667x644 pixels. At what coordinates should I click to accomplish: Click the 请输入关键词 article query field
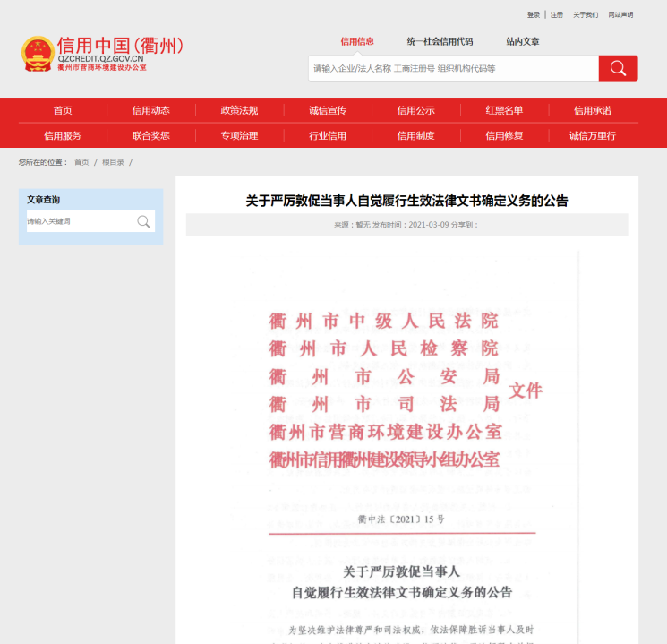[x=79, y=221]
